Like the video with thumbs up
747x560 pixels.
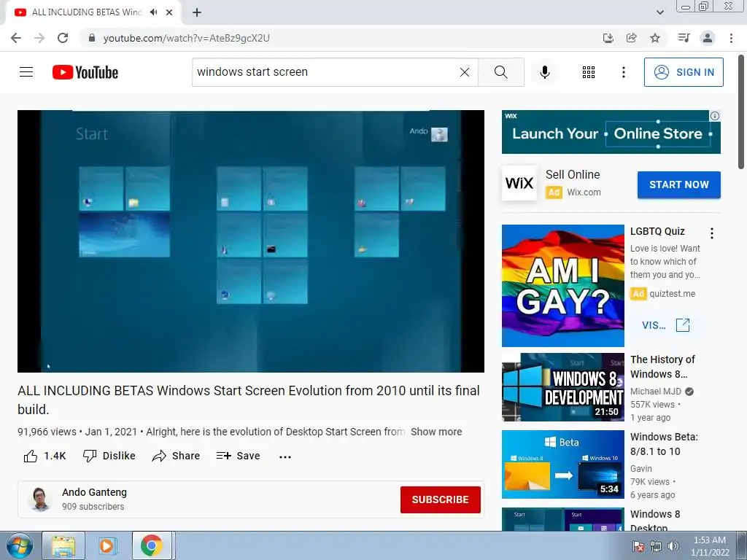(44, 456)
